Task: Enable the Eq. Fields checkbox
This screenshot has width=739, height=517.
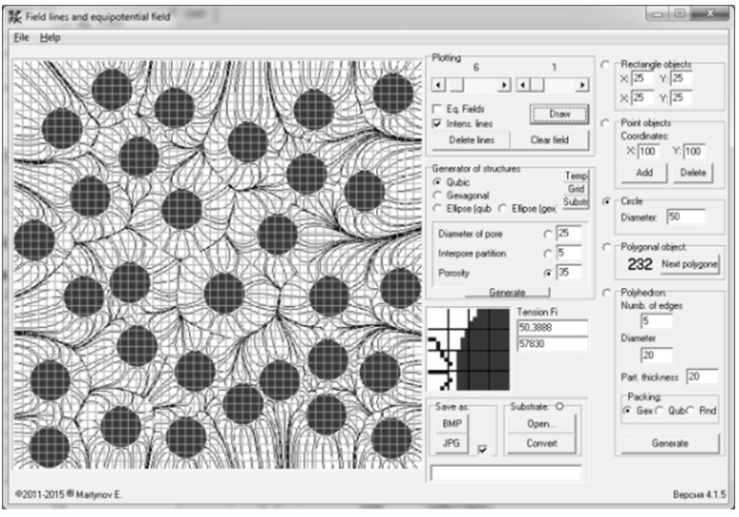Action: pyautogui.click(x=437, y=108)
